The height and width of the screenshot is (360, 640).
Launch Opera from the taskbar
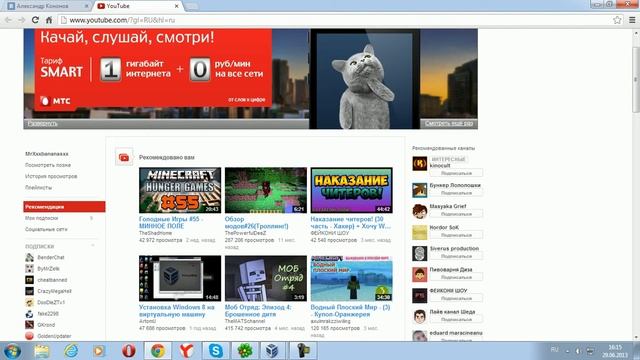tap(129, 351)
